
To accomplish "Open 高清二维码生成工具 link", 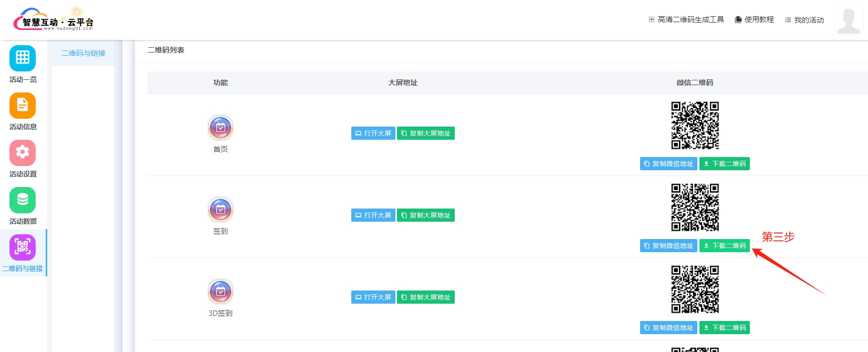I will click(x=686, y=19).
